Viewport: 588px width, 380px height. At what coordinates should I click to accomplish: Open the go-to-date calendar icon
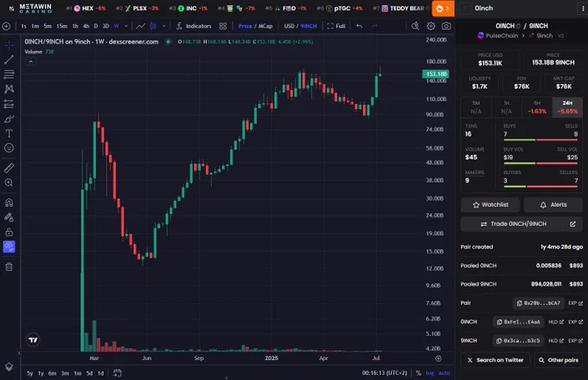118,373
